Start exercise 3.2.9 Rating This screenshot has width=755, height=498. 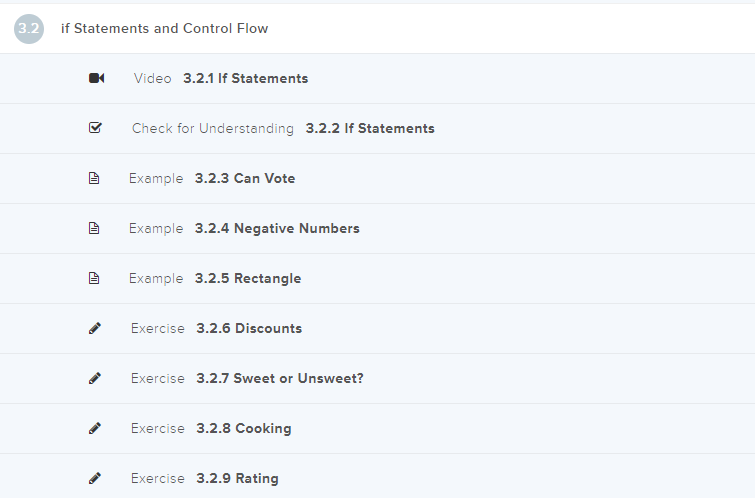pyautogui.click(x=237, y=478)
